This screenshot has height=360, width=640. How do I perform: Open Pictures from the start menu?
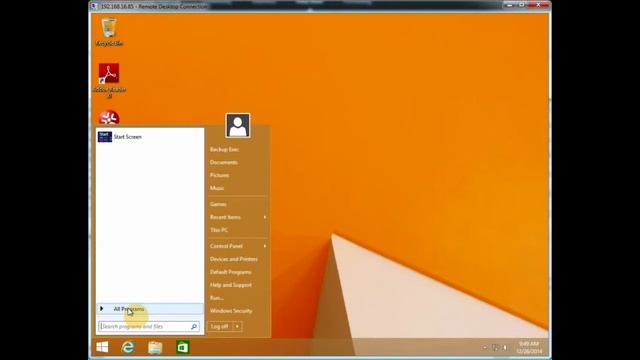[219, 175]
